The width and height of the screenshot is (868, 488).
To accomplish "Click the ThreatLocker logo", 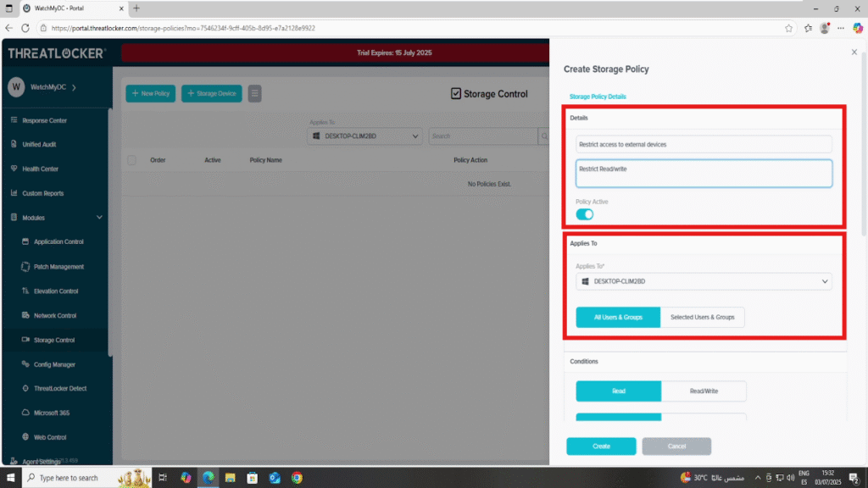I will 57,53.
